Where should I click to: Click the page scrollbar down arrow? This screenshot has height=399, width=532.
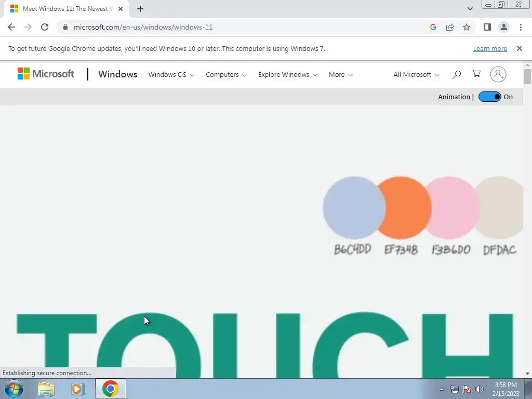tap(527, 374)
